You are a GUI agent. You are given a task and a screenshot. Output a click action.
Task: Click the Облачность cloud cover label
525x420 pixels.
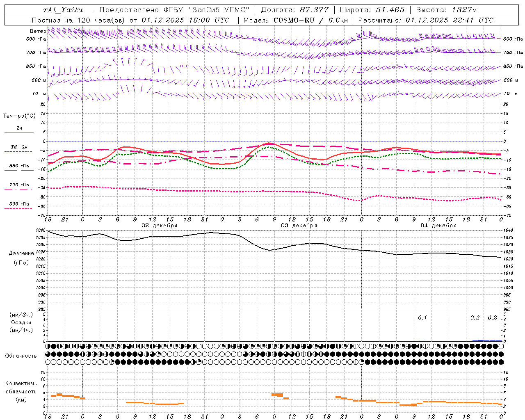click(x=21, y=356)
